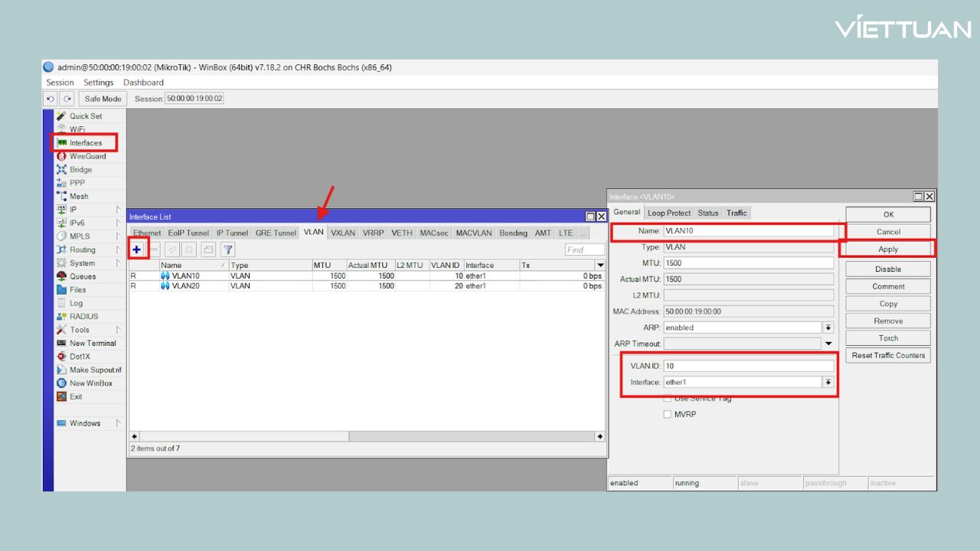This screenshot has width=980, height=551.
Task: Expand the Interface dropdown showing ether1
Action: click(828, 382)
